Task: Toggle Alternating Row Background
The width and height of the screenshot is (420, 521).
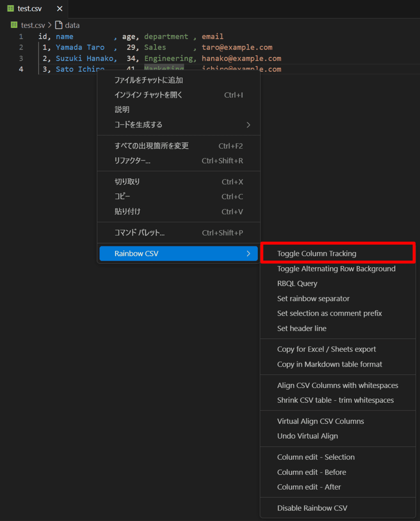Action: [x=336, y=268]
